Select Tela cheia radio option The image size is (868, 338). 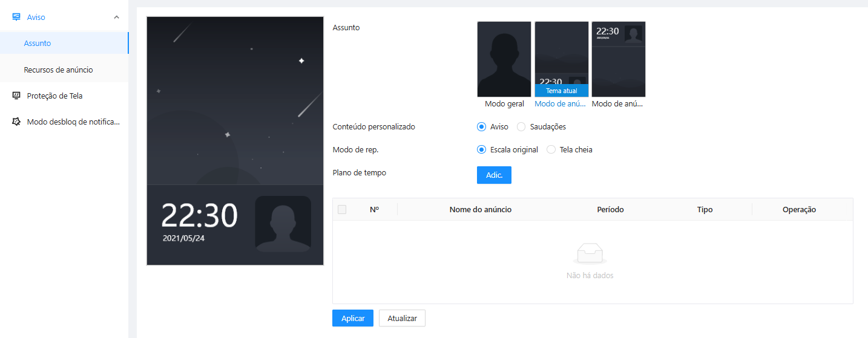[551, 149]
